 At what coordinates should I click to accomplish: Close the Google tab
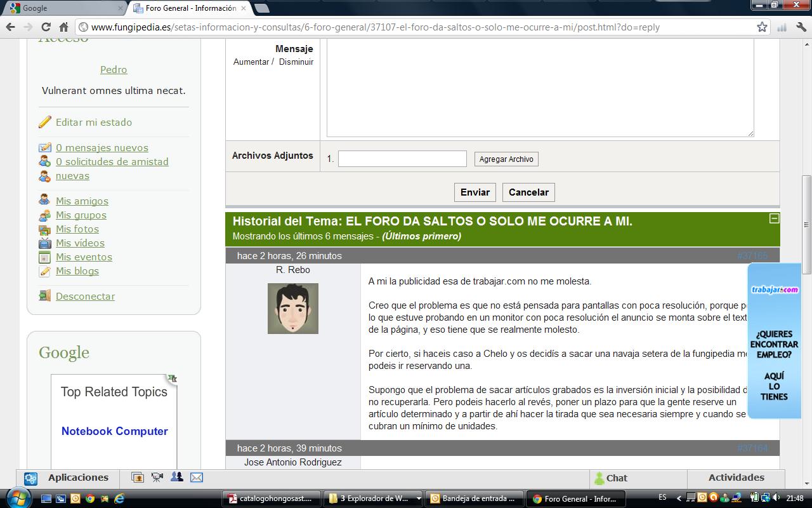(x=121, y=8)
